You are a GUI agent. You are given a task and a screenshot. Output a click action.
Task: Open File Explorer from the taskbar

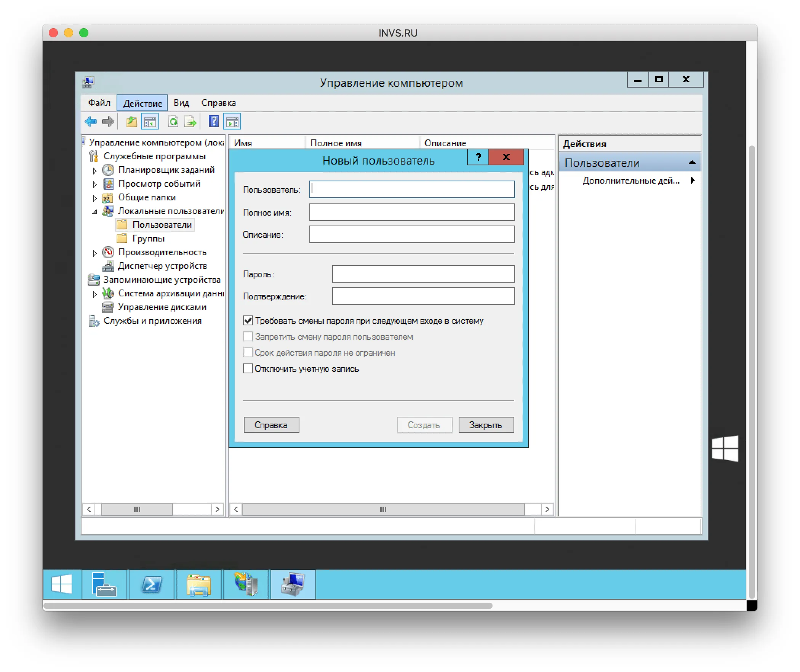(199, 584)
